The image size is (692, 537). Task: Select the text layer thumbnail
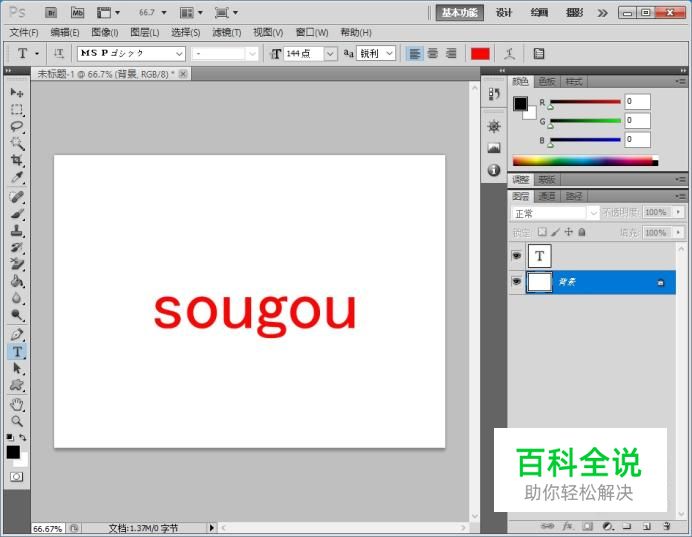pyautogui.click(x=539, y=256)
